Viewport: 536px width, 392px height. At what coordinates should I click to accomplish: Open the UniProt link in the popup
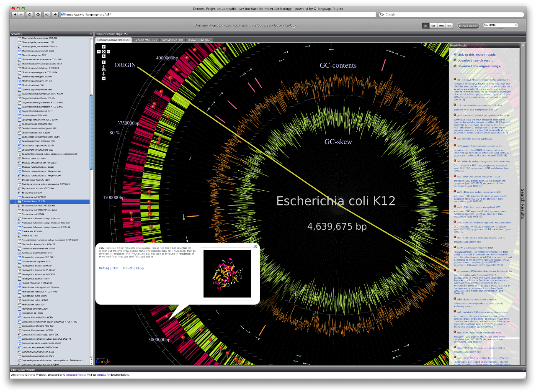point(127,268)
